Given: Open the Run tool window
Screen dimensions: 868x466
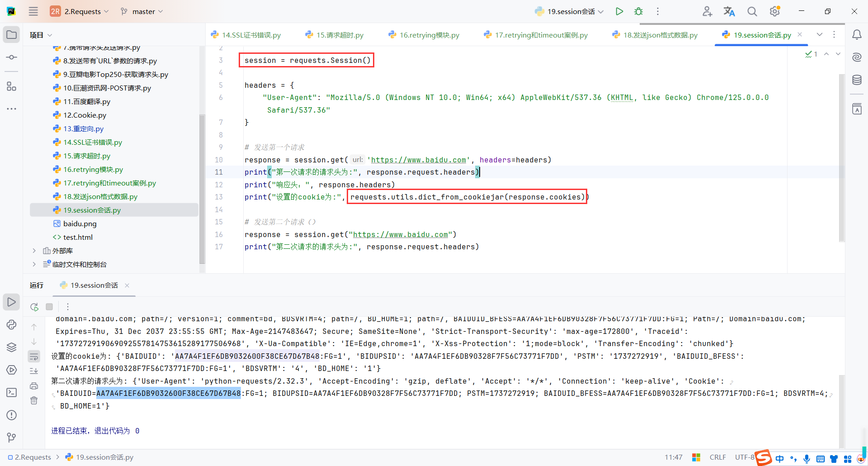Looking at the screenshot, I should 11,302.
